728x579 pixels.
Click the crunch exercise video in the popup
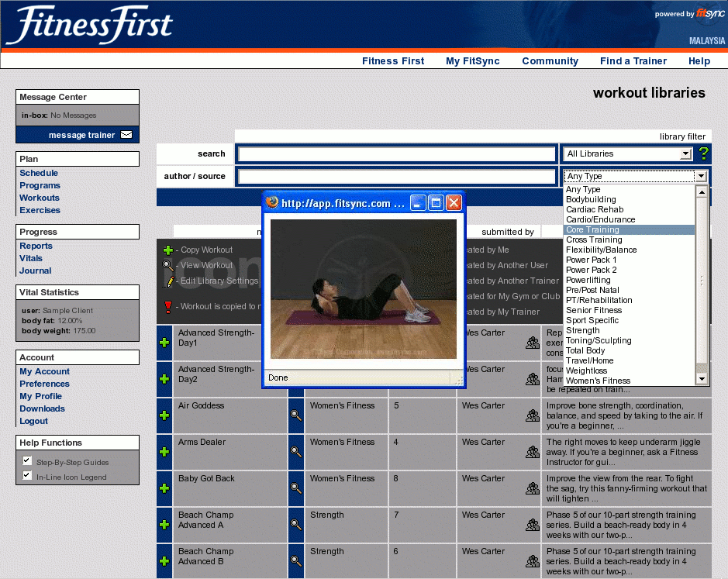point(364,289)
